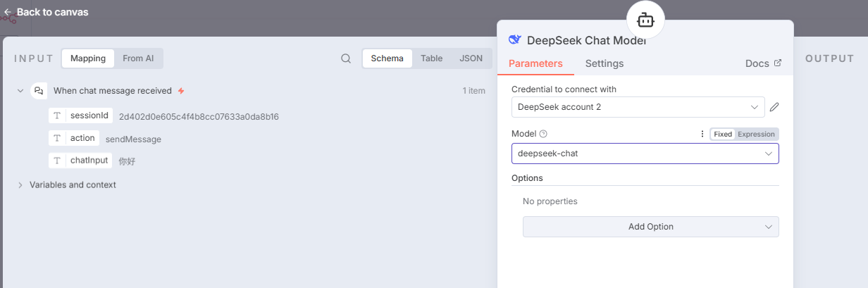The image size is (868, 288).
Task: Open the Docs external link
Action: point(763,63)
